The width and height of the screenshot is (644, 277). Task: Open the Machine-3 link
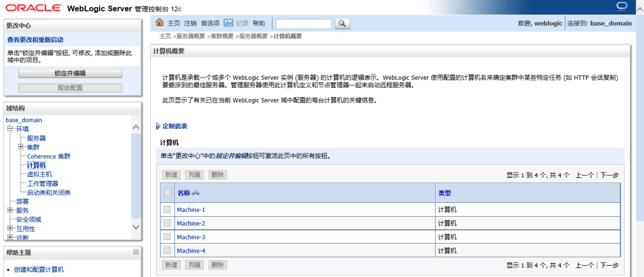(x=191, y=237)
